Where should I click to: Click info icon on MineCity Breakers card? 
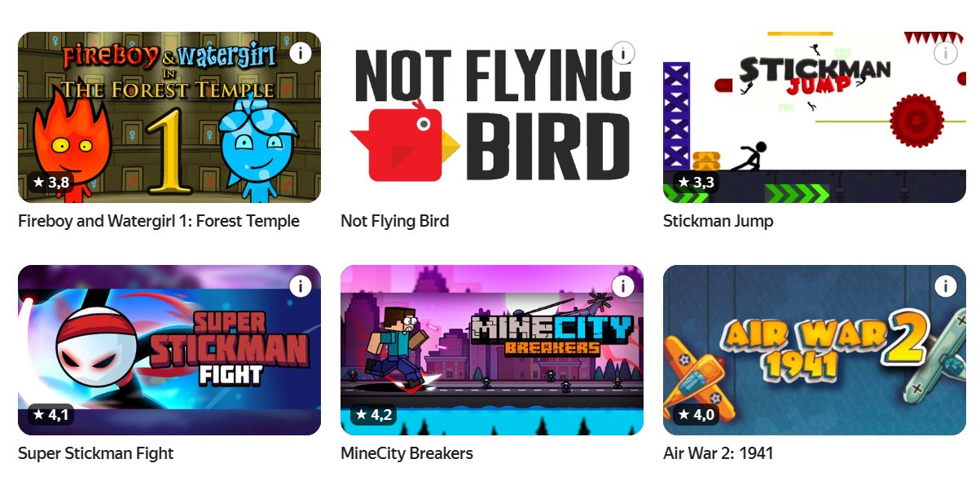pyautogui.click(x=623, y=285)
